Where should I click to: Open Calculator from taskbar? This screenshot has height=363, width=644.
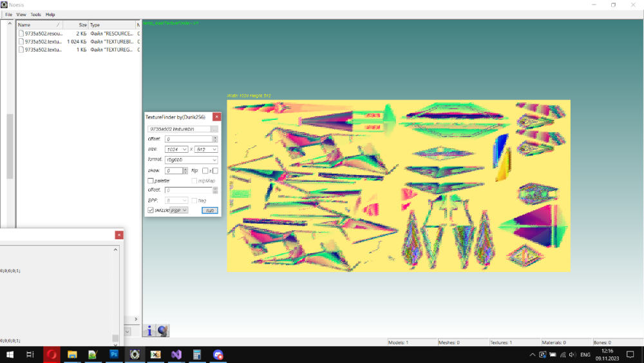197,355
